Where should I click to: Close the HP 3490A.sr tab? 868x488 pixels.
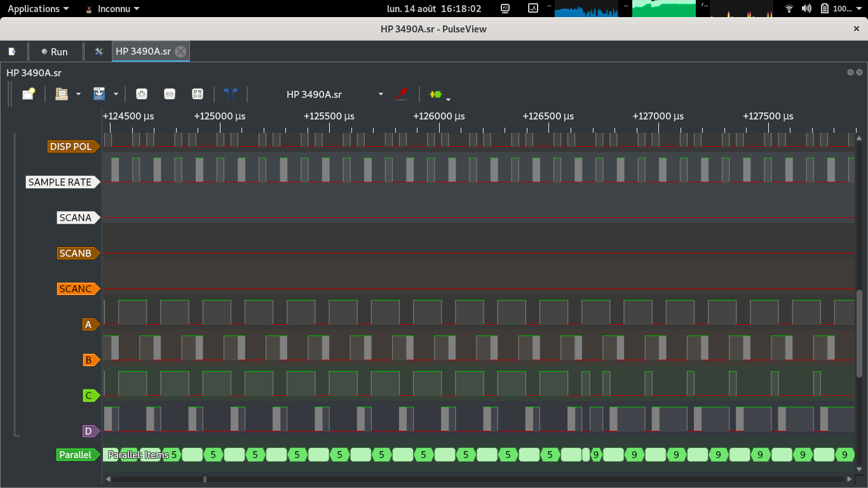pos(180,51)
